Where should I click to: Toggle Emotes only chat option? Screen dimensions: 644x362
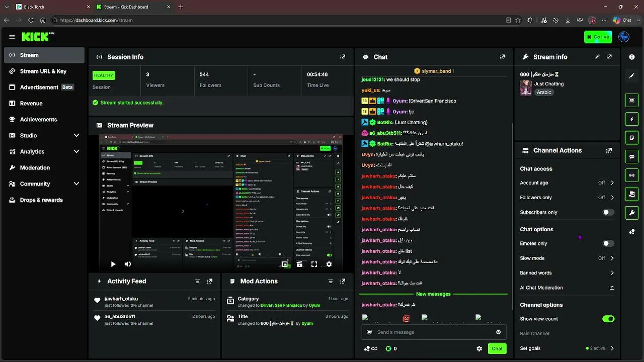tap(608, 243)
